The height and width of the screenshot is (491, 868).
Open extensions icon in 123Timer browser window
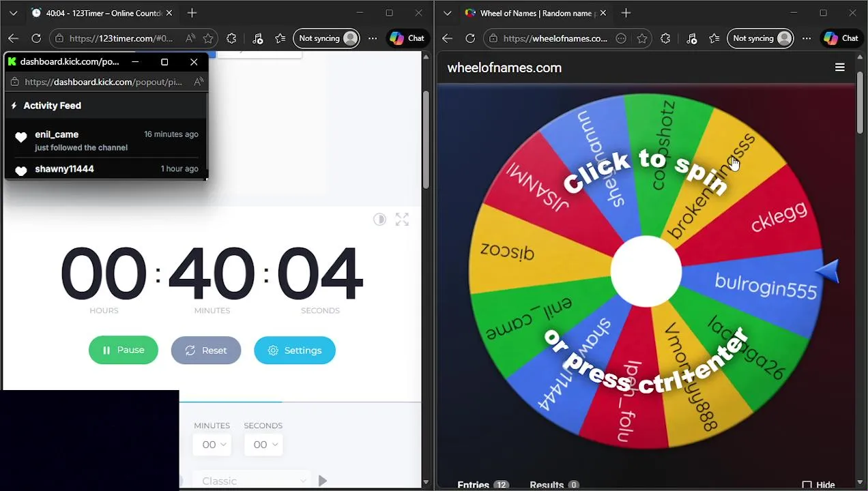[x=231, y=39]
